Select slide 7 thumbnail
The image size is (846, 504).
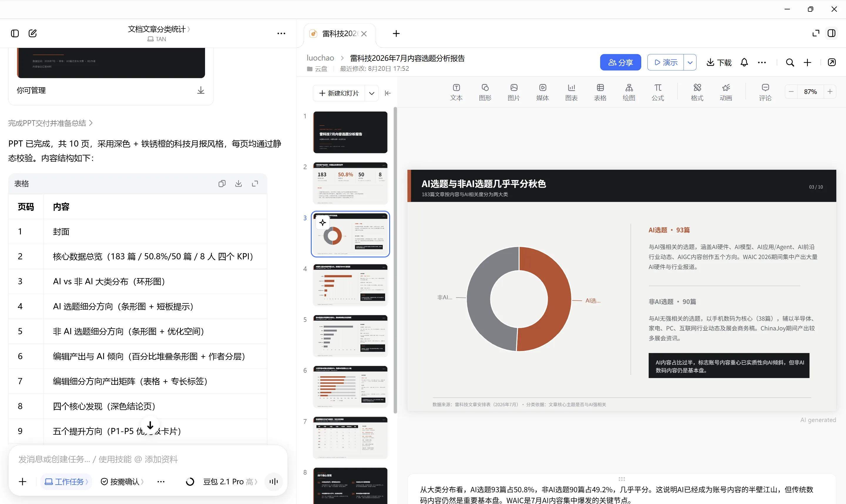click(350, 438)
